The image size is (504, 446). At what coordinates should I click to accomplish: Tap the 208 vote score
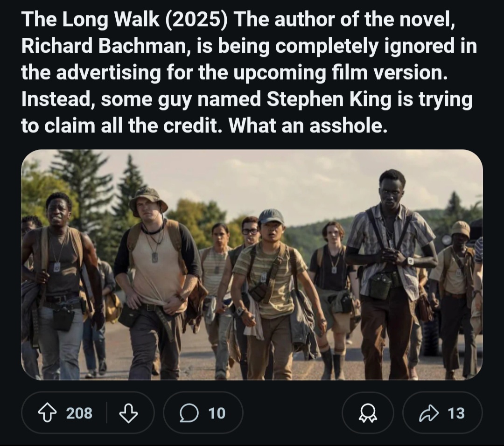[x=79, y=413]
